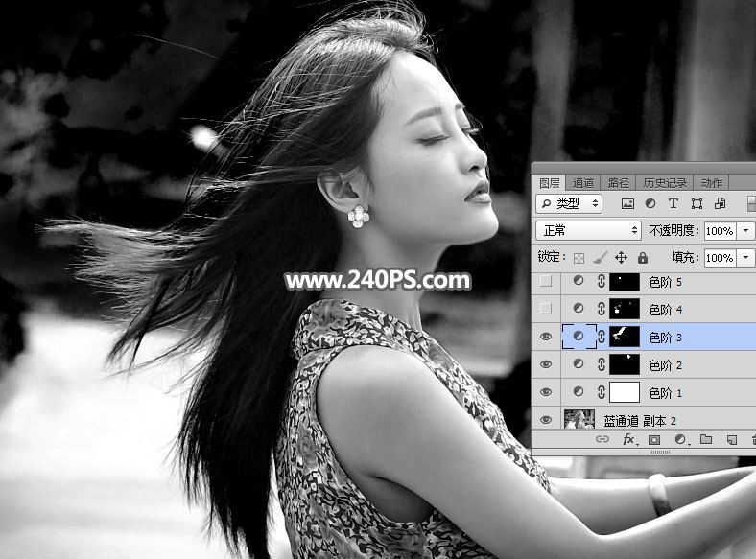Hide the 色阶 3 layer
756x559 pixels.
545,337
